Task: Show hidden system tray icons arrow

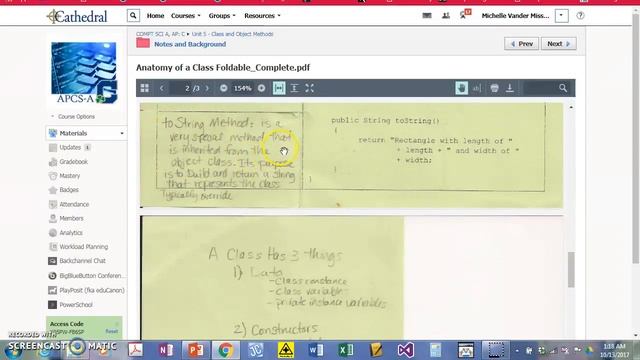Action: 517,350
